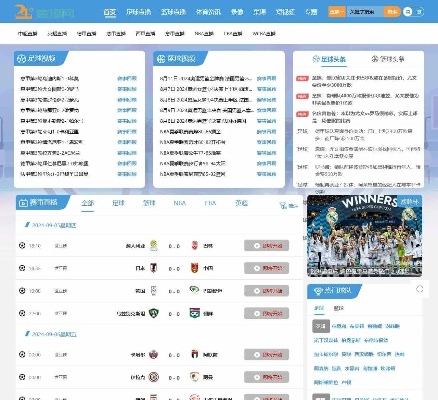Click the live button for the Iraq vs Oman match

(266, 377)
